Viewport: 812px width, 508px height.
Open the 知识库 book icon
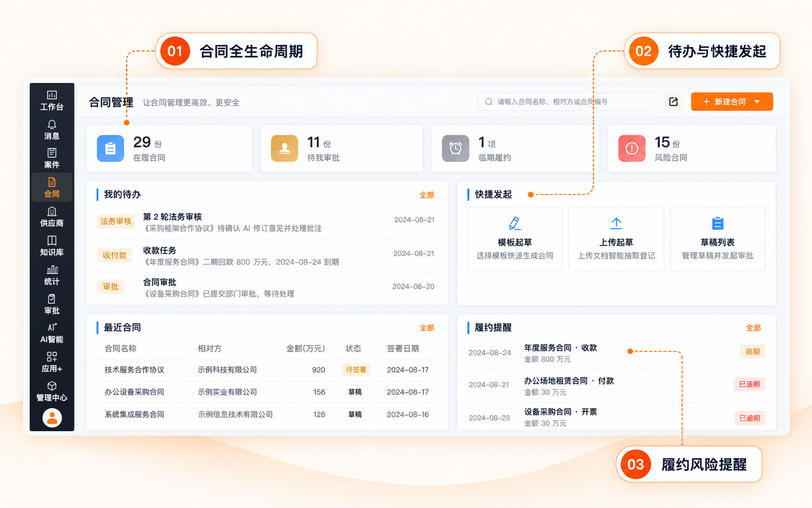[52, 246]
